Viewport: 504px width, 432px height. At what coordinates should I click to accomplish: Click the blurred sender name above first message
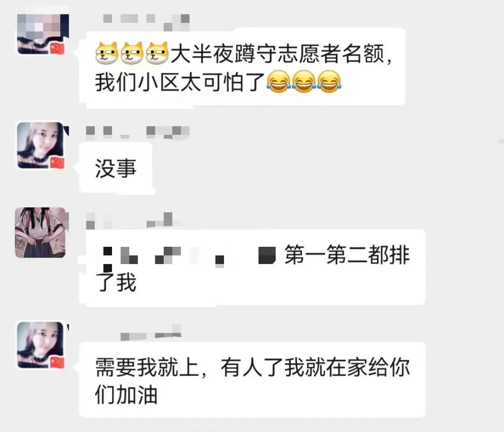146,22
